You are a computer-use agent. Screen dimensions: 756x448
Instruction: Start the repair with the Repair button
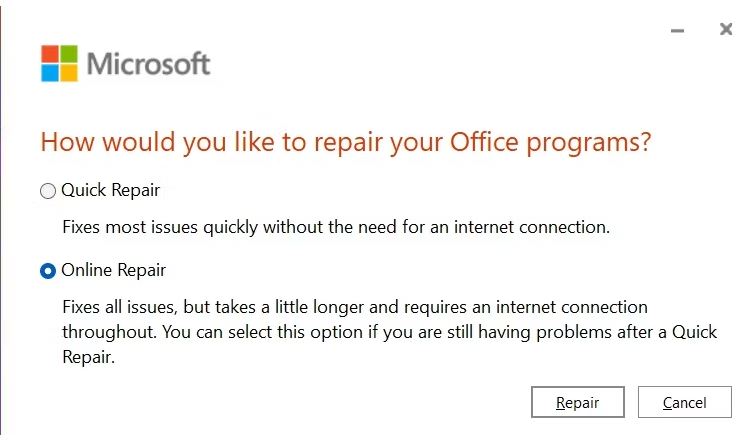578,402
